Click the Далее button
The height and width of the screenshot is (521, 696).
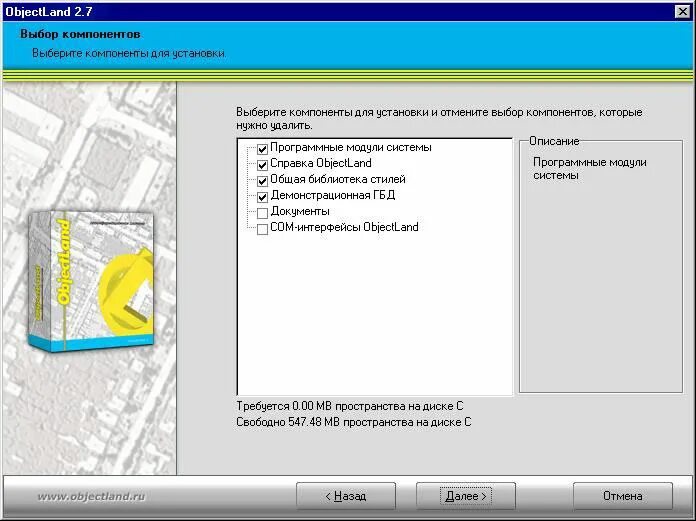click(466, 496)
